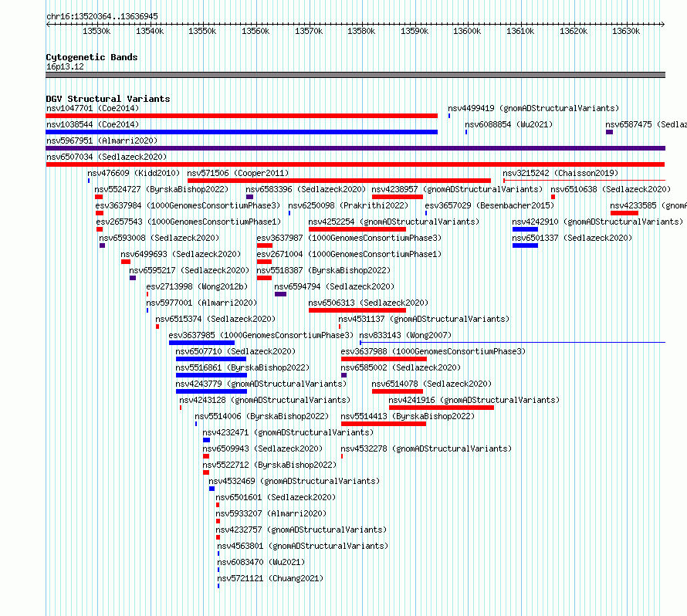The image size is (687, 616).
Task: Click the red nsv5514413 ByrskaBishop2022 bar
Action: (x=384, y=424)
